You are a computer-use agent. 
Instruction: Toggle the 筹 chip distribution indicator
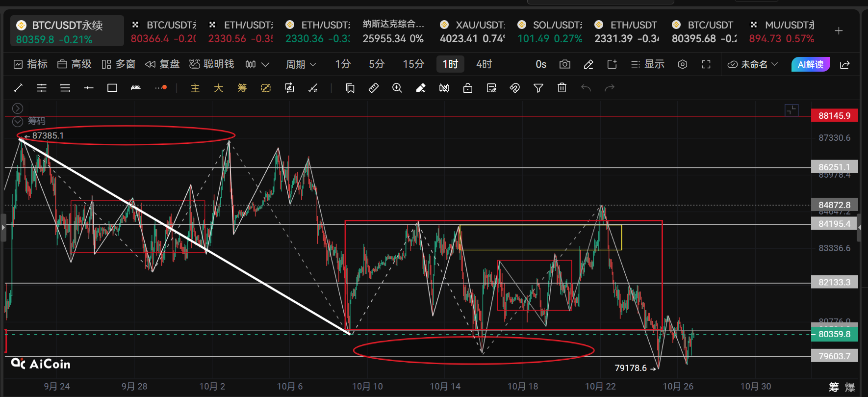pos(242,88)
